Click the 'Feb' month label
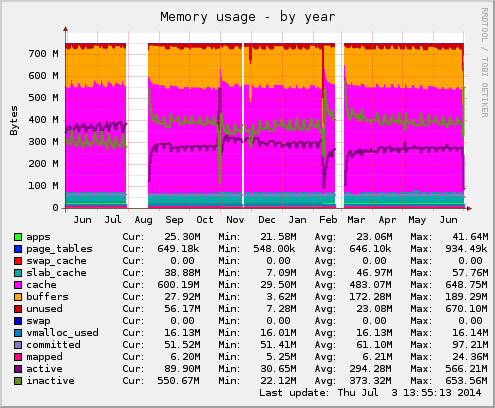Screen dimensions: 495x408 click(328, 220)
